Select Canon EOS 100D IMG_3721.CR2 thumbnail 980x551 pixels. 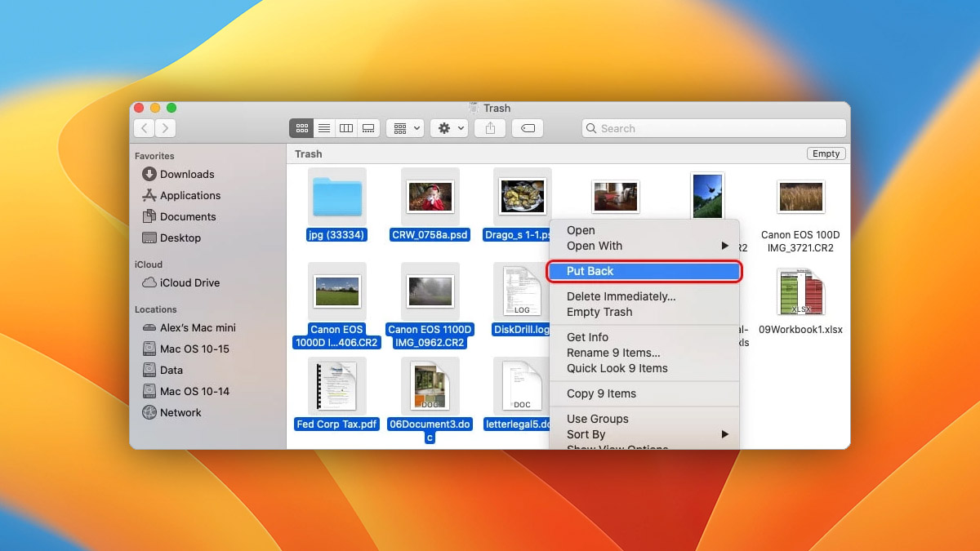coord(800,197)
